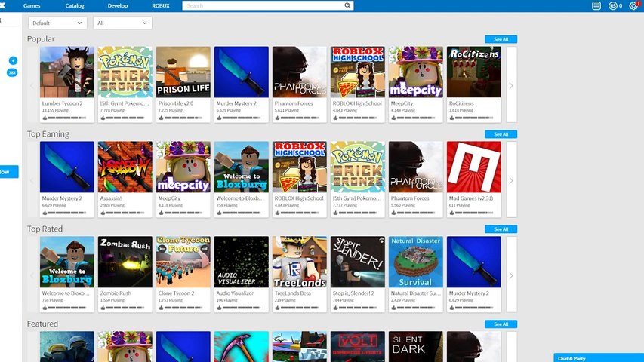This screenshot has height=362, width=644.
Task: Click thumbs-up icon under Assassin!
Action: point(103,213)
